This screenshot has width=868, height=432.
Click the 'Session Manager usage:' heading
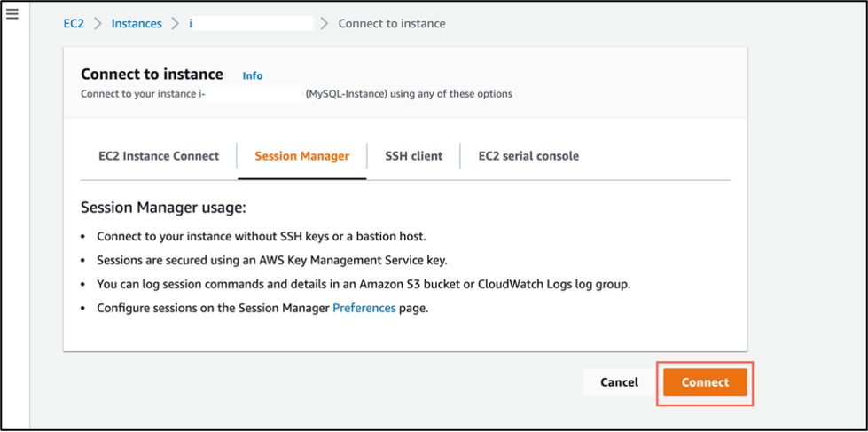pyautogui.click(x=163, y=208)
